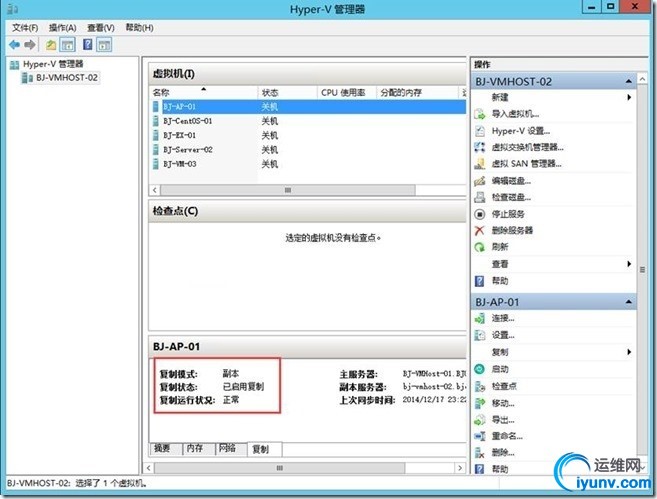
Task: Click the 导入虚拟机 icon
Action: pos(480,114)
